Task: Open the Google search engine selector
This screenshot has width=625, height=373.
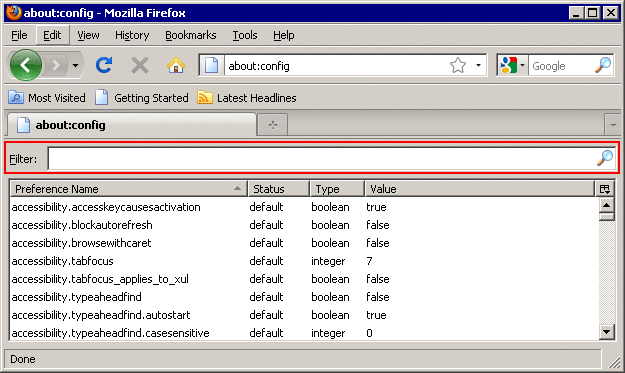Action: (x=513, y=65)
